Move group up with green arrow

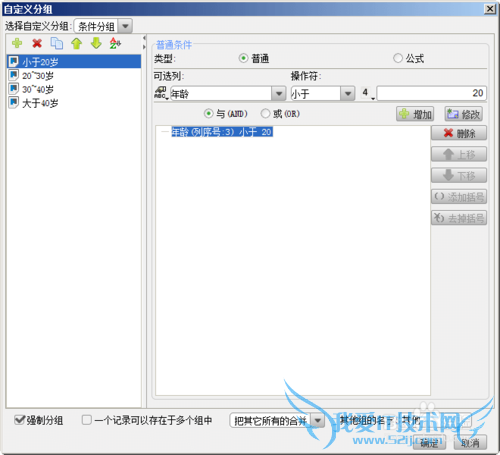(77, 43)
